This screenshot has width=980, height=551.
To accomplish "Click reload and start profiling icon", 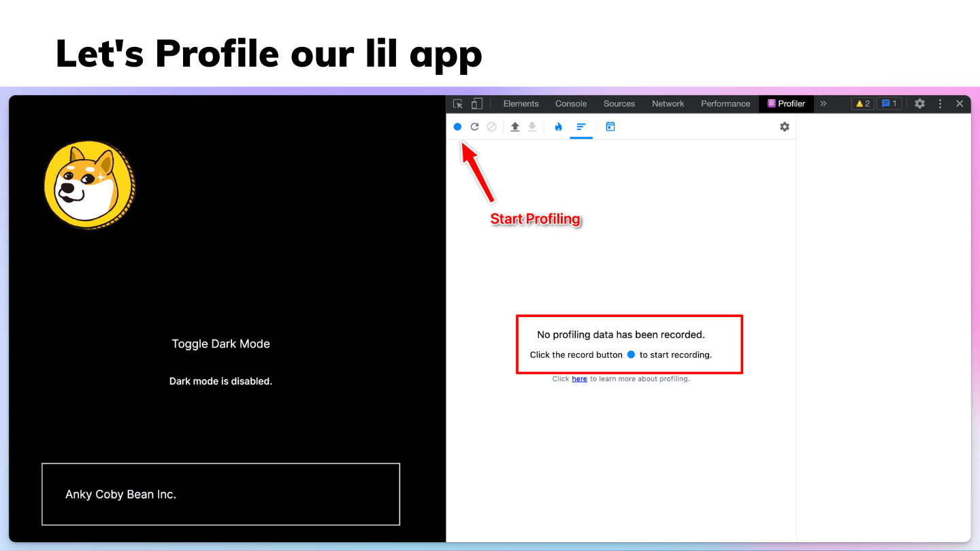I will point(474,127).
